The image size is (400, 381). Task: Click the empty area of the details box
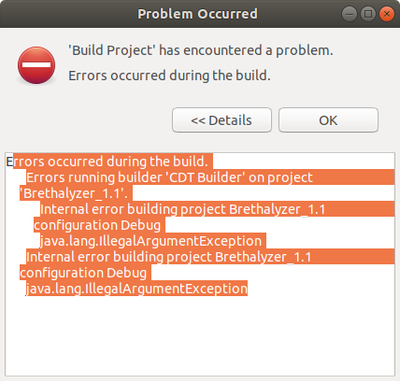(x=200, y=337)
